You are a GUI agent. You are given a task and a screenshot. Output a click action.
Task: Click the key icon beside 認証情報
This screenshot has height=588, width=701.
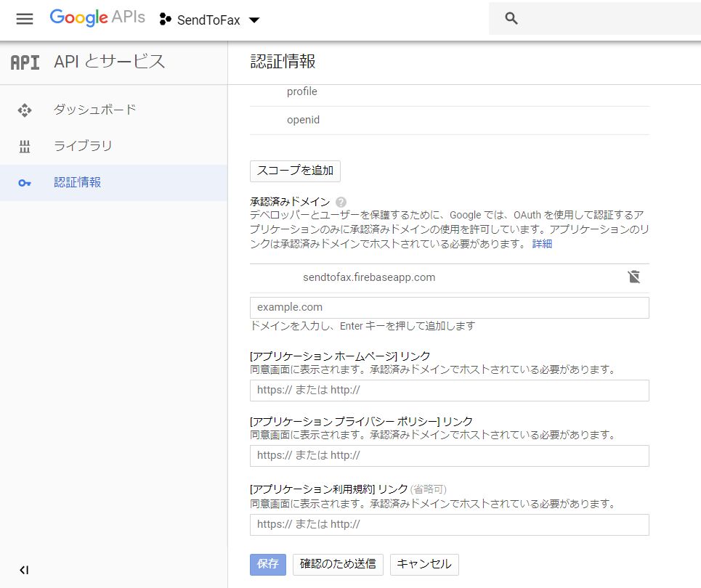pos(25,183)
